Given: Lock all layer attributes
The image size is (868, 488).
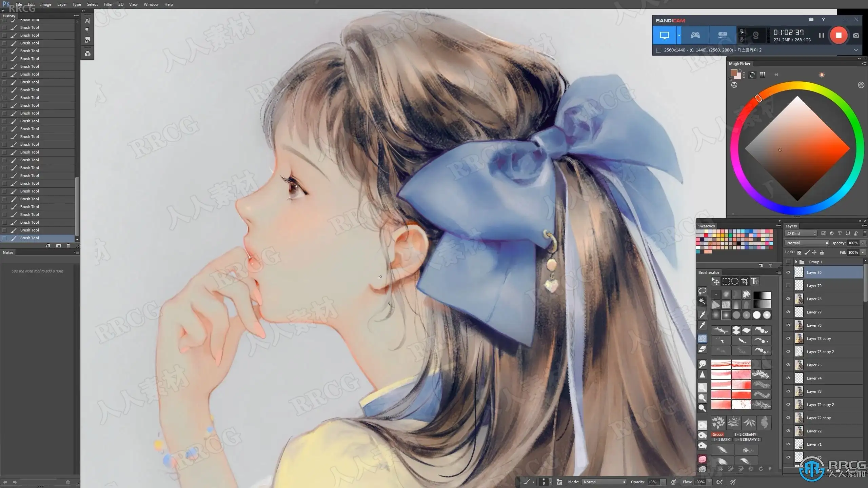Looking at the screenshot, I should click(x=822, y=252).
